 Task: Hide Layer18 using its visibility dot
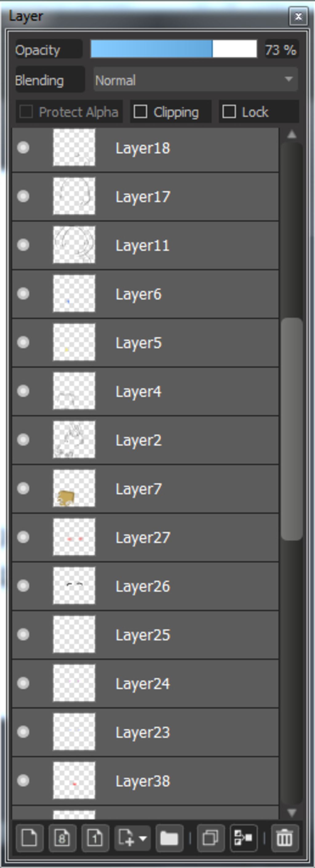23,147
